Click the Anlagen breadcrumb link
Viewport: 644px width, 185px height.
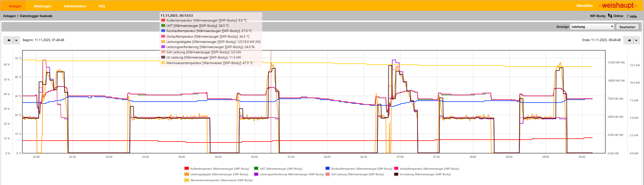9,16
